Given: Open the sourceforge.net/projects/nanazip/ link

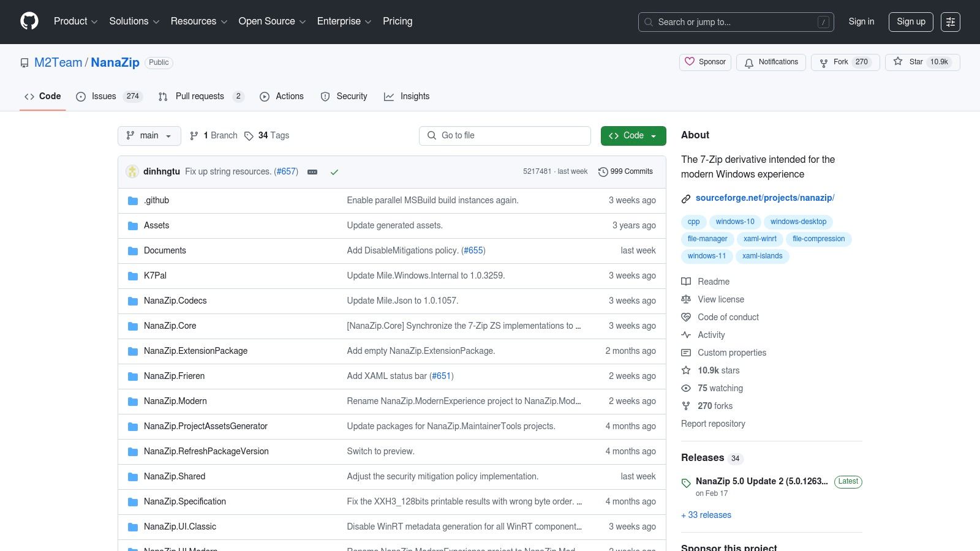Looking at the screenshot, I should pos(765,198).
